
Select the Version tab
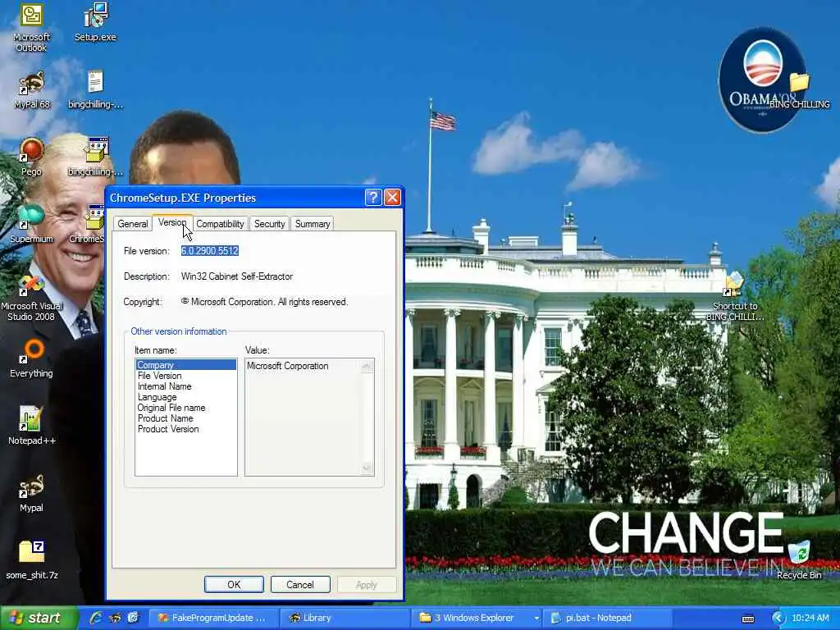(x=172, y=222)
